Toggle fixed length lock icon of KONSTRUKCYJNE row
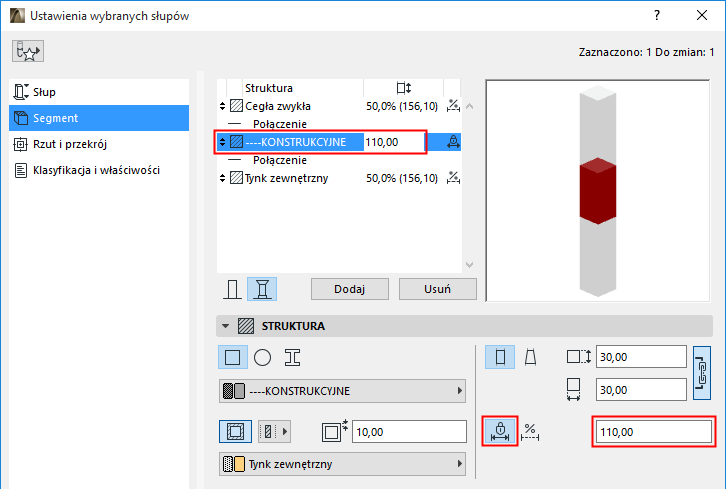The width and height of the screenshot is (726, 489). (x=453, y=142)
